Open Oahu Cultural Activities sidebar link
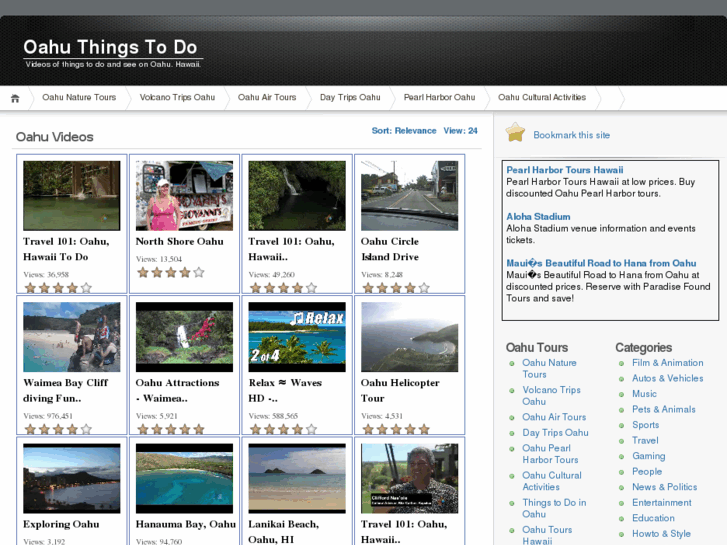 coord(552,481)
